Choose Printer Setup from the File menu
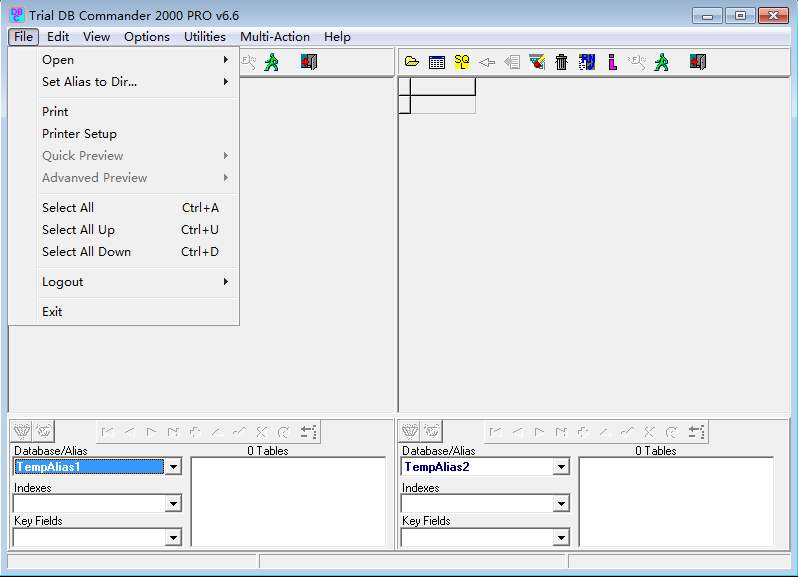Viewport: 798px width, 577px height. coord(135,133)
